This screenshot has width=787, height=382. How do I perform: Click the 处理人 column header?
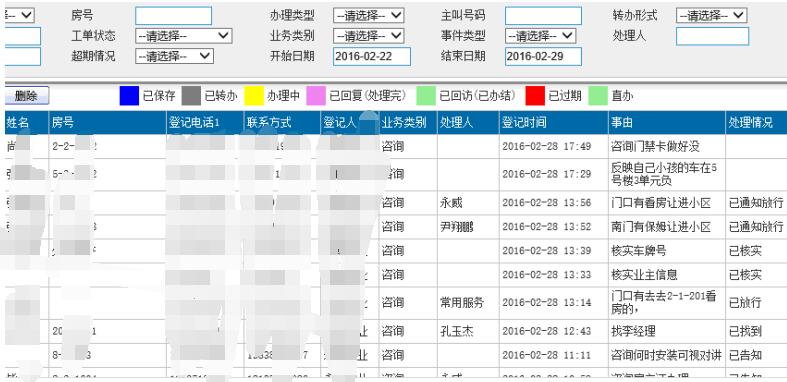468,122
